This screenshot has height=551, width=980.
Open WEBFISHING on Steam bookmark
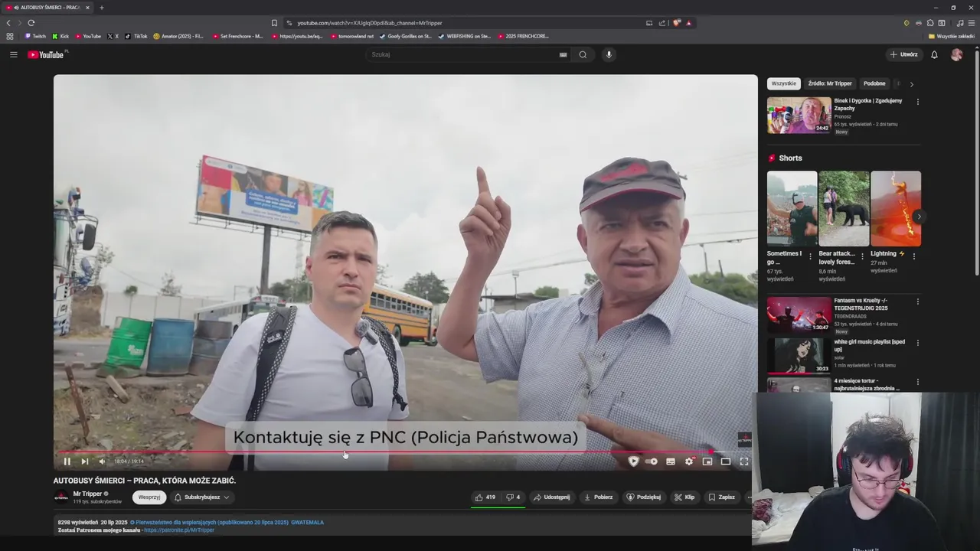(465, 36)
